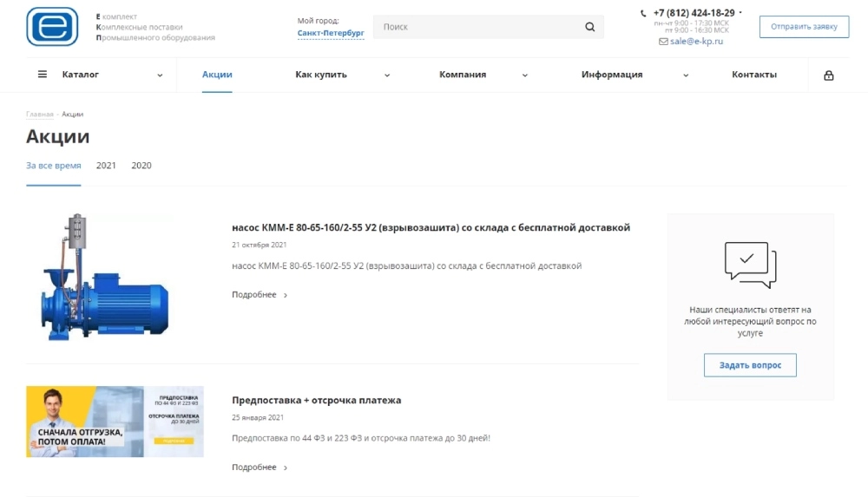Open the blue pump thumbnail image
This screenshot has width=868, height=497.
[105, 277]
